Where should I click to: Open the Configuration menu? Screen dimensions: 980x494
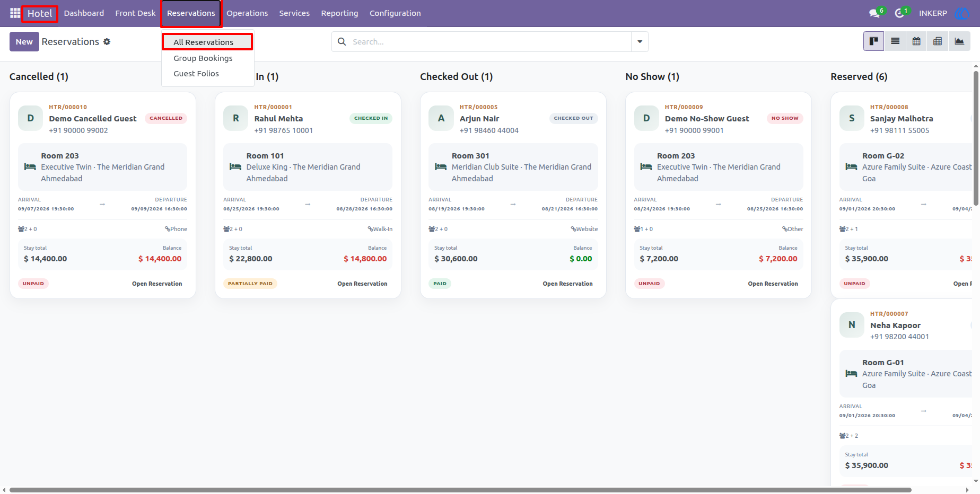point(395,13)
